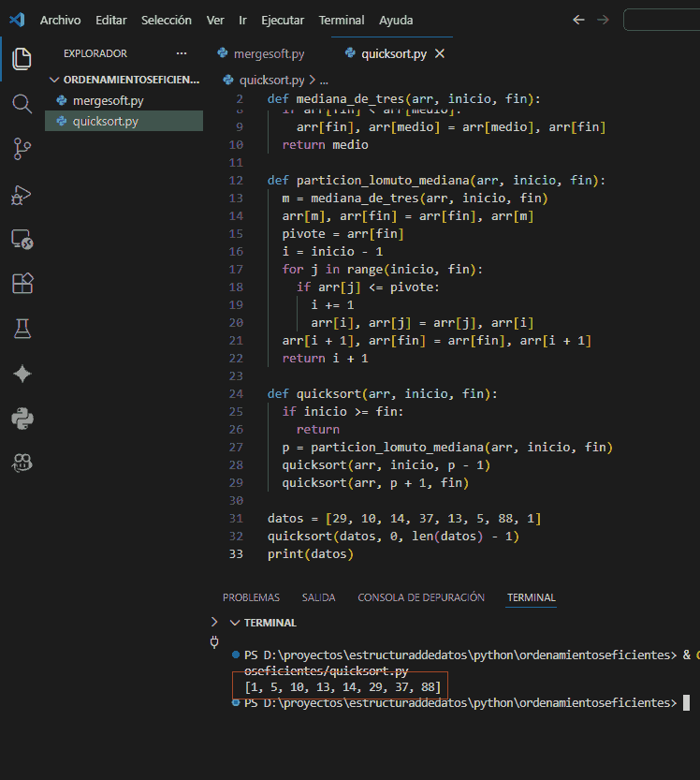Image resolution: width=700 pixels, height=780 pixels.
Task: Click 'def particion_lomuto_mediana' definition line
Action: click(436, 181)
